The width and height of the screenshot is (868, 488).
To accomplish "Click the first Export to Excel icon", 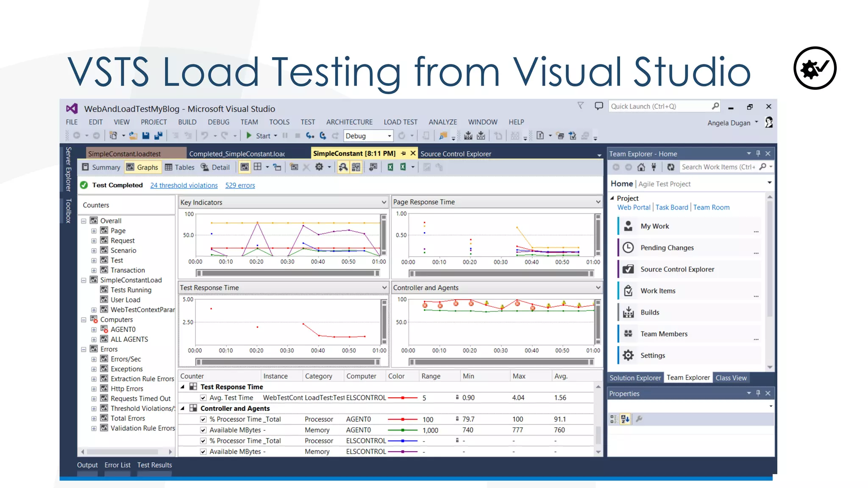I will (x=390, y=167).
